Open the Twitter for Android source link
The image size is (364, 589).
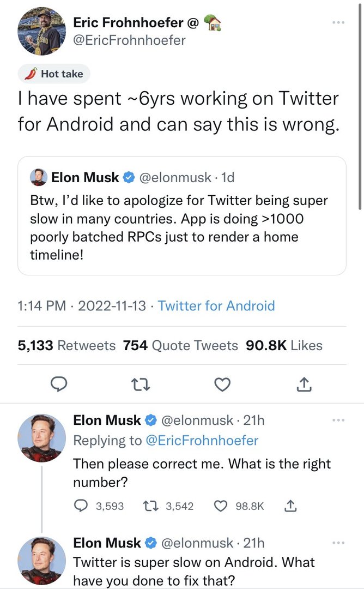click(x=216, y=305)
